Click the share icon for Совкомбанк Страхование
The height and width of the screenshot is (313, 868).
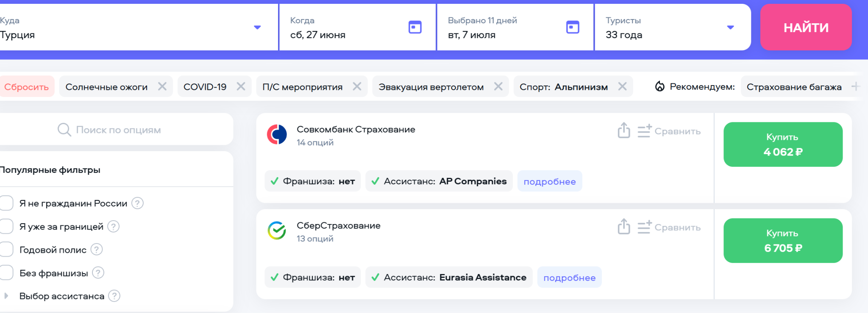(623, 130)
